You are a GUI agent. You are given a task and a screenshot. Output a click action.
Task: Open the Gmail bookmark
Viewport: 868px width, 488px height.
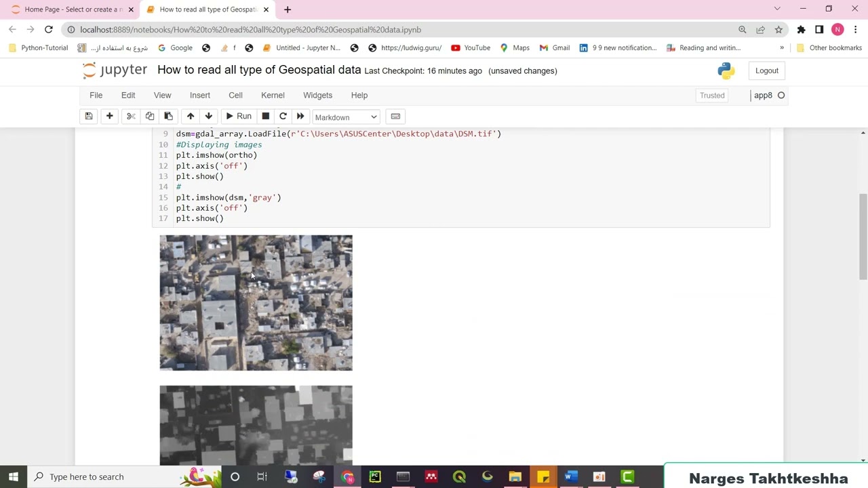555,48
